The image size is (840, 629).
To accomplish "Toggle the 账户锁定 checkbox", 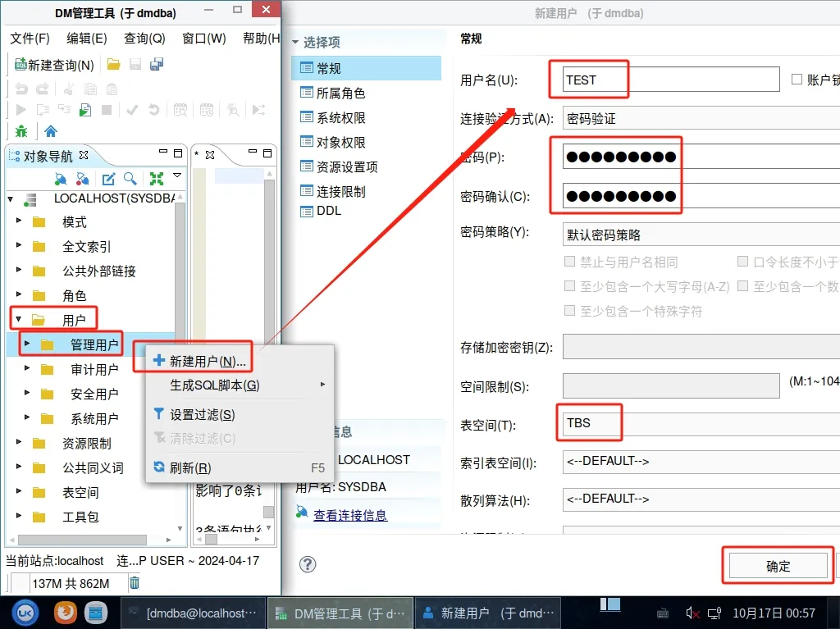I will coord(797,80).
